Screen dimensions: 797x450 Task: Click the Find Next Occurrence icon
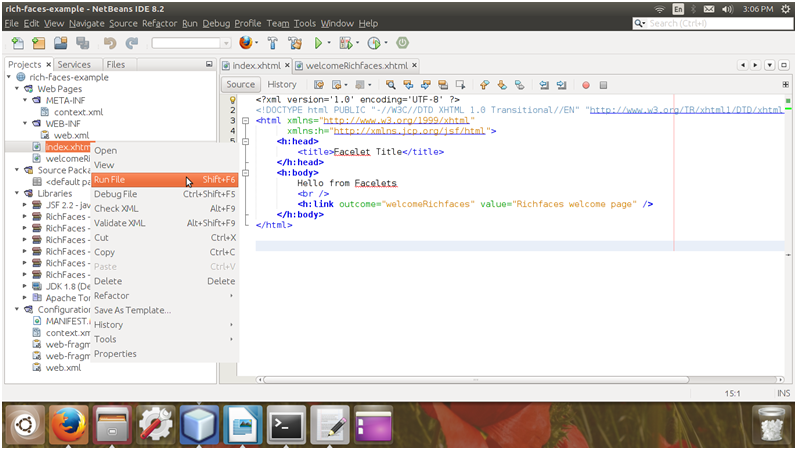click(x=425, y=85)
